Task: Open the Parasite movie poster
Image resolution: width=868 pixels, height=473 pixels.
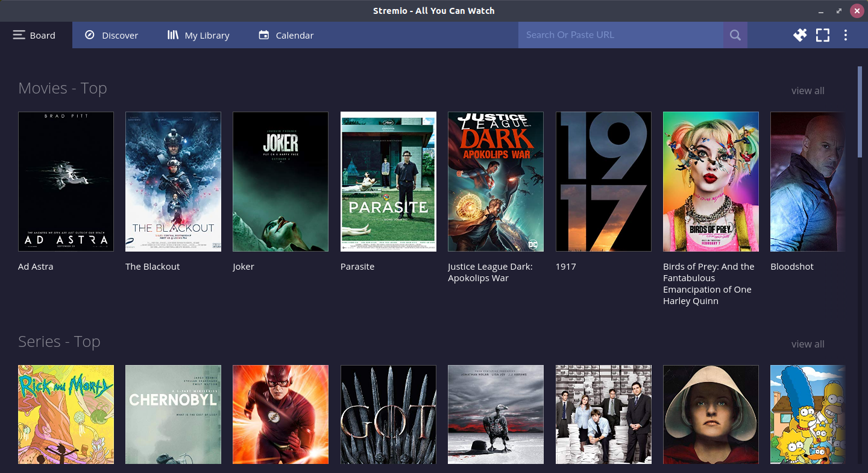Action: (x=388, y=182)
